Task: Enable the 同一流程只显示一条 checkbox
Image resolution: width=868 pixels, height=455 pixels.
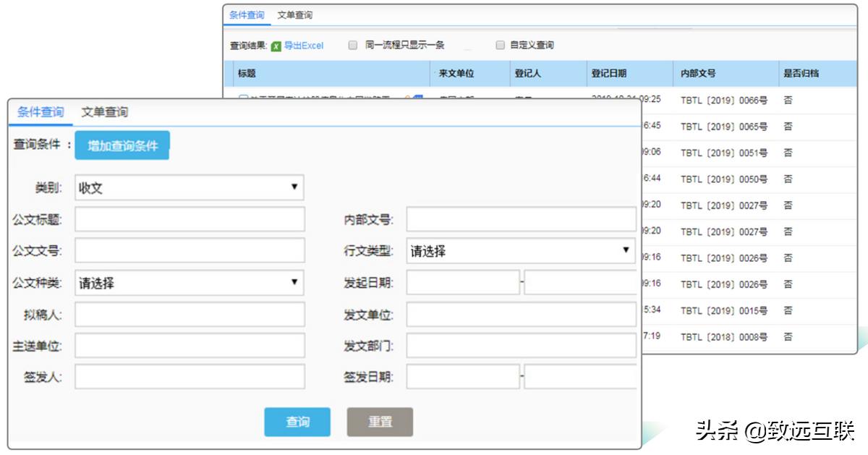Action: (352, 46)
